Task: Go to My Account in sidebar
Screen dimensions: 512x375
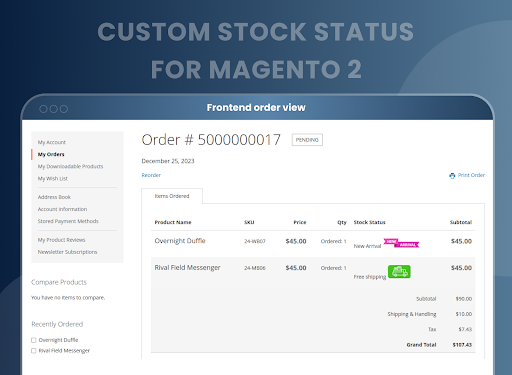Action: [52, 142]
